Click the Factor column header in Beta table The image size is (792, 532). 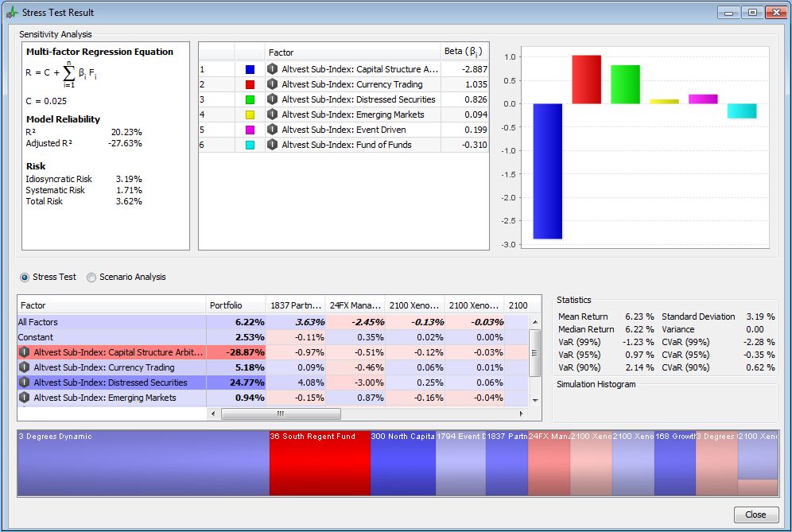352,52
